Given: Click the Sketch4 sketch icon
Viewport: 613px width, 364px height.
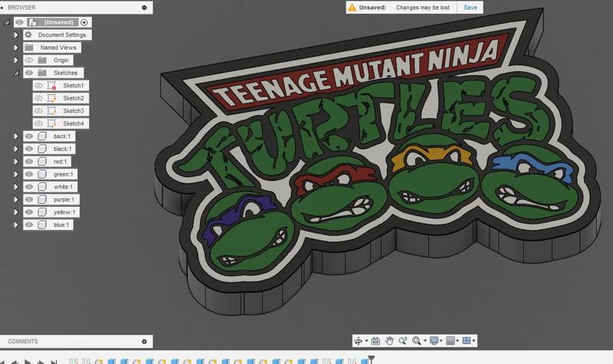Looking at the screenshot, I should pos(51,123).
